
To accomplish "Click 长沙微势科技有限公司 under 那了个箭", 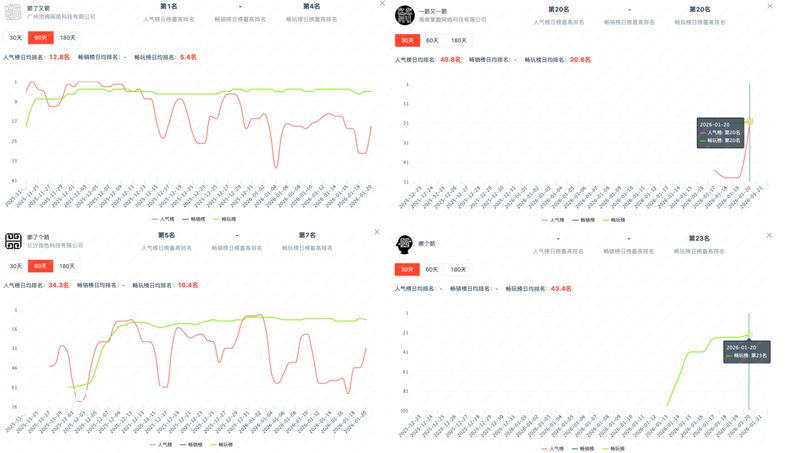I will click(55, 246).
